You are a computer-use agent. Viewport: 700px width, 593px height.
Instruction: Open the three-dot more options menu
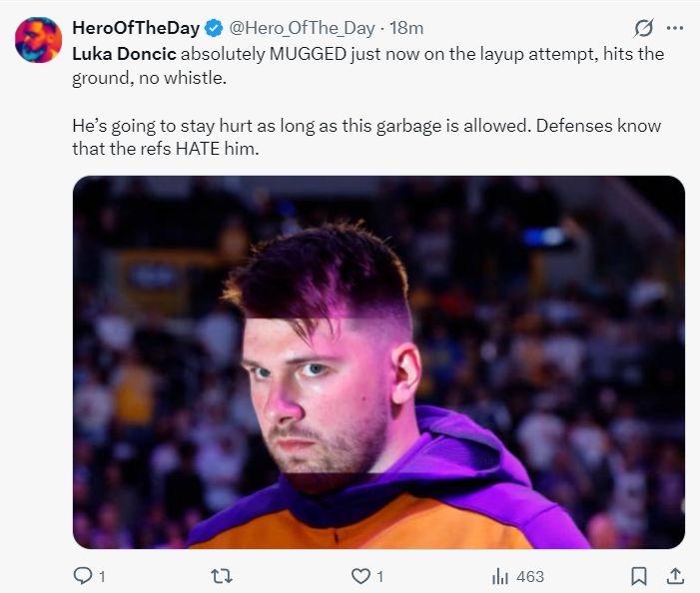coord(675,28)
